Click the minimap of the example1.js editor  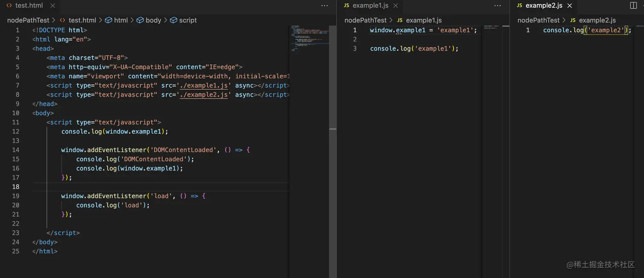coord(492,27)
